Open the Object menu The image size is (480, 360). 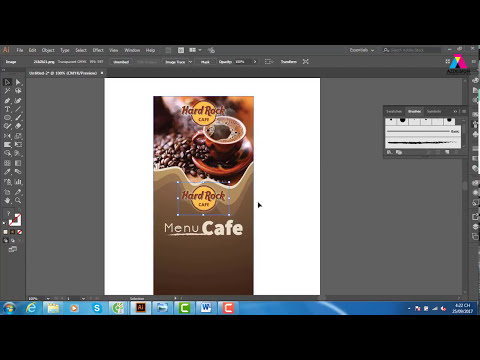(48, 50)
